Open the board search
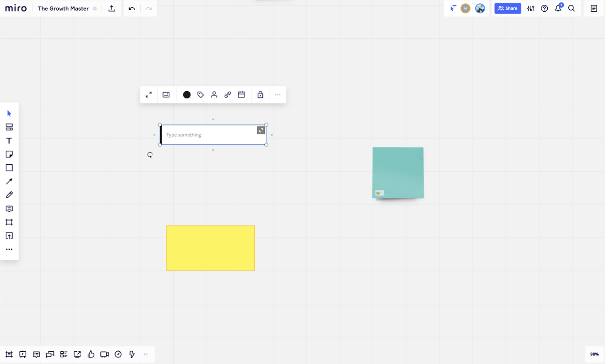Image resolution: width=605 pixels, height=364 pixels. (571, 8)
